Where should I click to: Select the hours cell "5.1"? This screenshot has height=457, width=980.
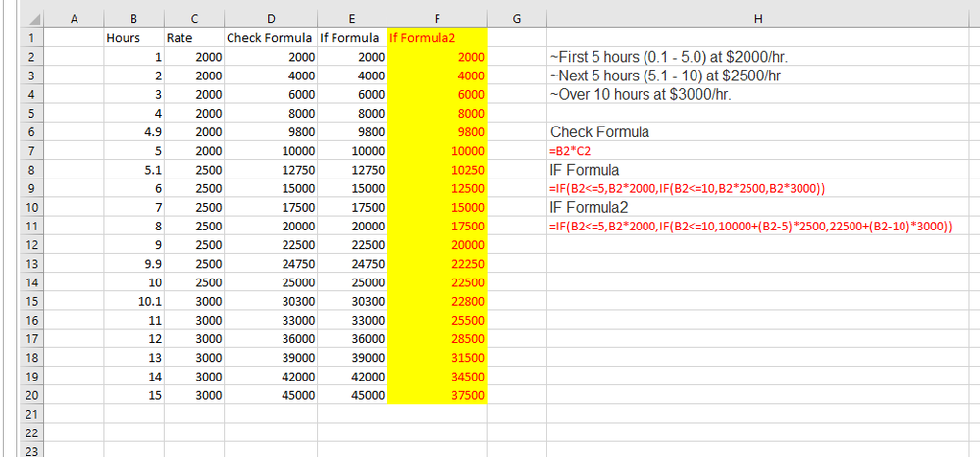click(x=133, y=170)
